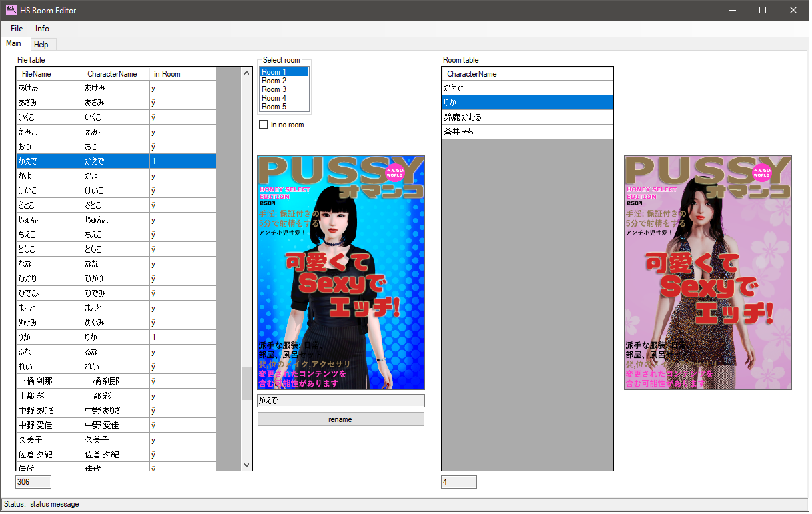Select 久美子 in the FileName column

[50, 440]
